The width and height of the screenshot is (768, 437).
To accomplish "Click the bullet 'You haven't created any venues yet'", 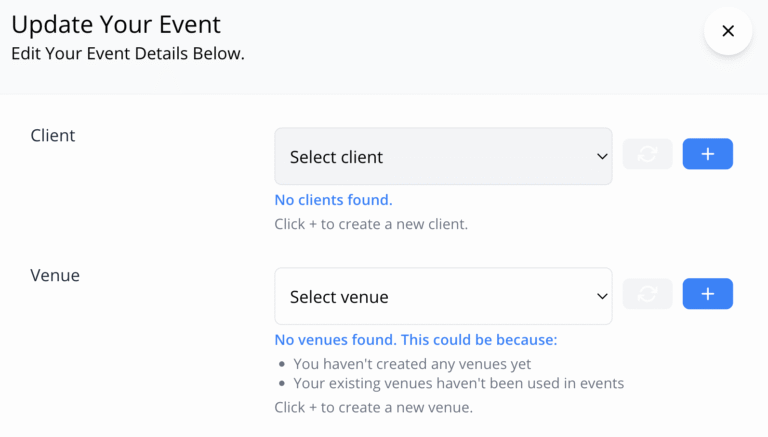I will [412, 364].
